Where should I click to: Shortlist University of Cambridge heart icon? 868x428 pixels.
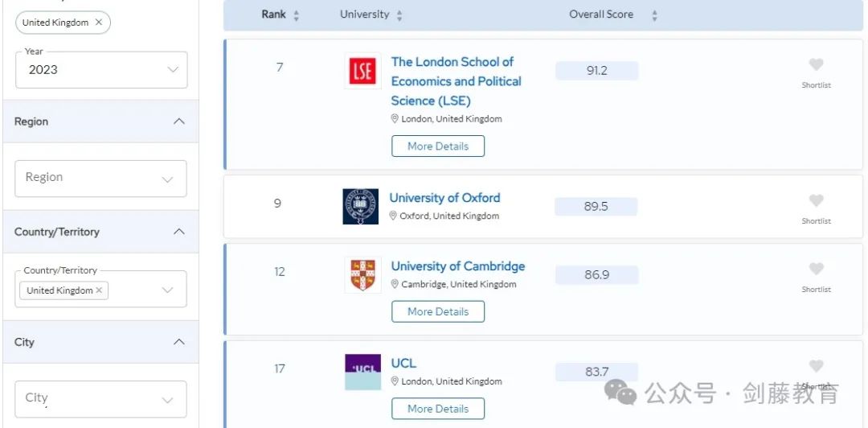click(816, 270)
